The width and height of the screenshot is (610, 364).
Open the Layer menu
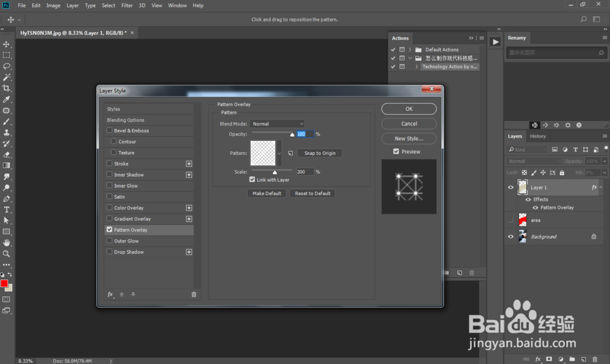(x=73, y=5)
